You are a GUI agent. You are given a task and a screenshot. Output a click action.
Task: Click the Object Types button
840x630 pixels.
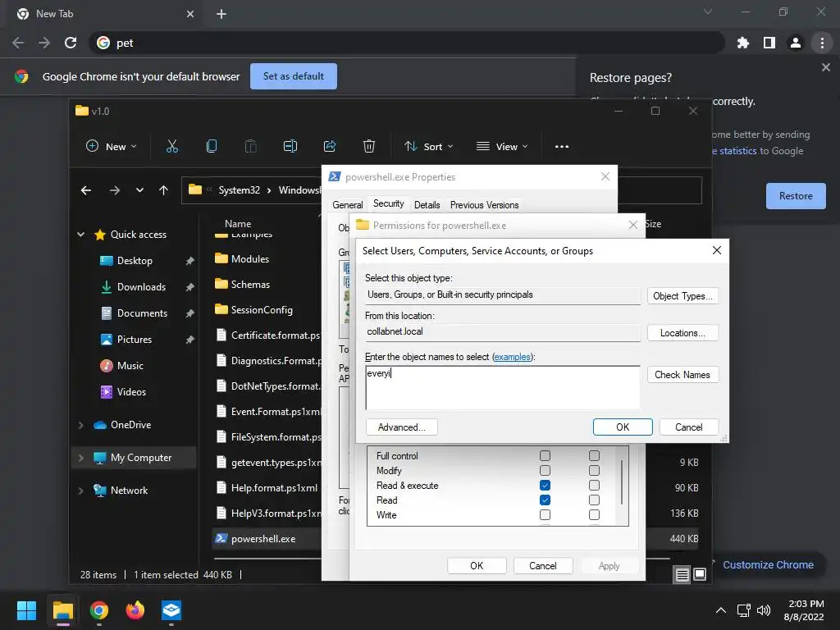click(x=682, y=296)
